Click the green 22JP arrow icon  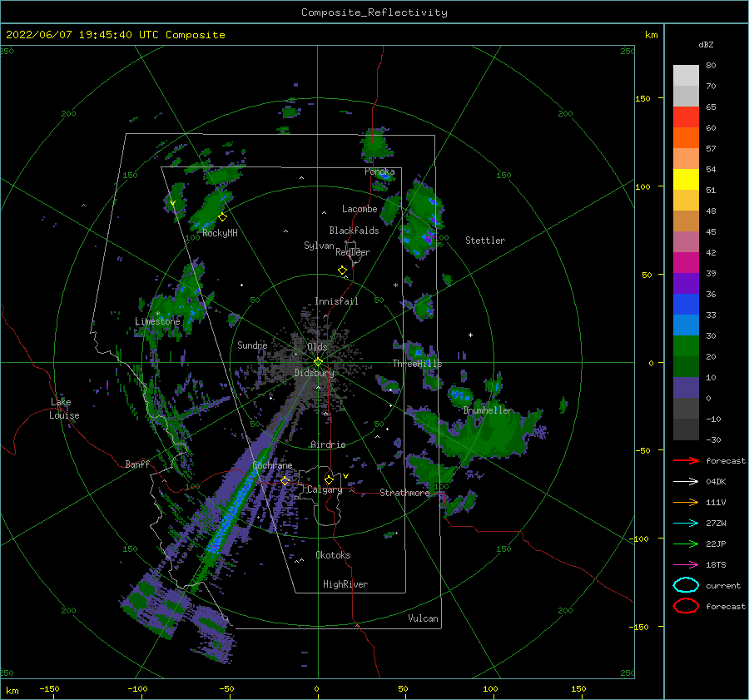pyautogui.click(x=686, y=544)
